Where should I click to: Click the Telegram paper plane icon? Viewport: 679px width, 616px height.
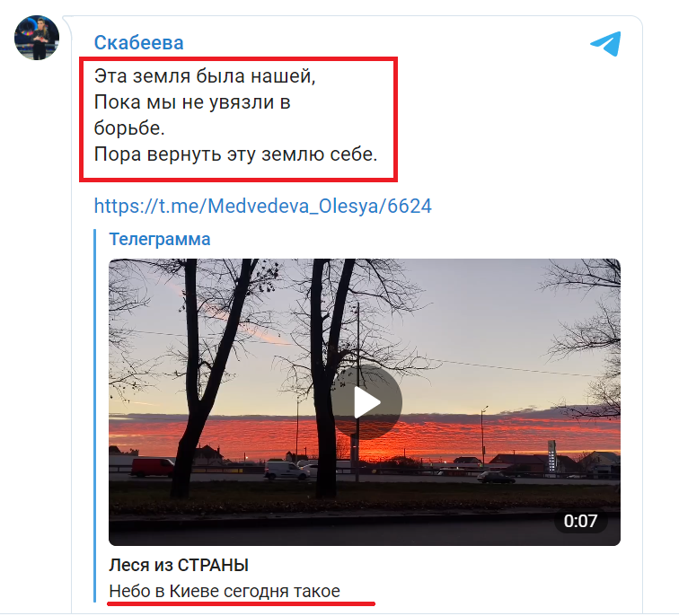click(605, 43)
